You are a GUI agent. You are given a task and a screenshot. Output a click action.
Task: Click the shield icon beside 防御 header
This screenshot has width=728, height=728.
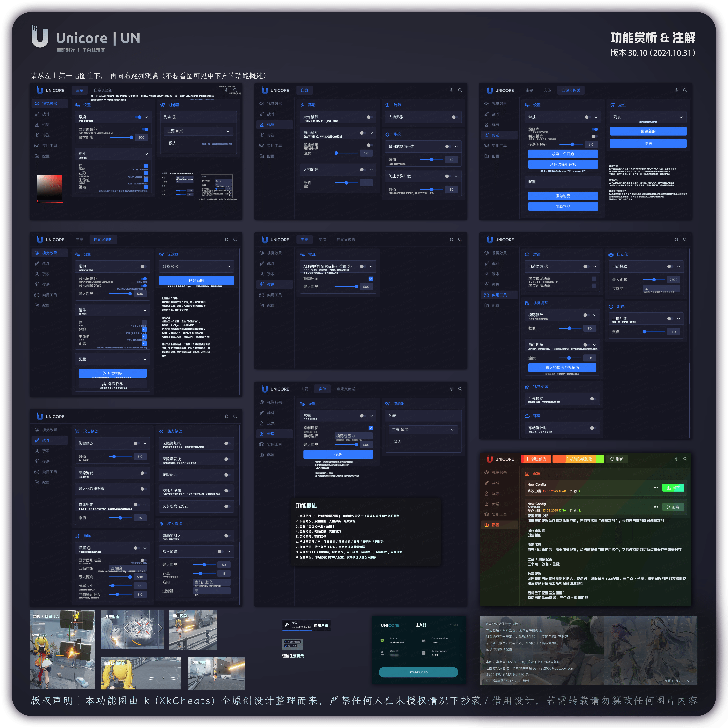point(387,105)
